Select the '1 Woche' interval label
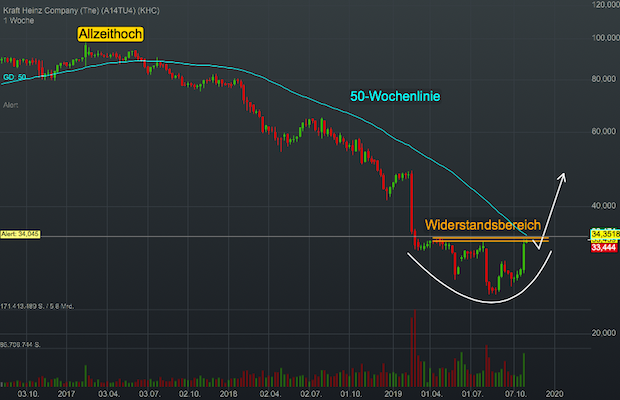This screenshot has width=620, height=400. [19, 21]
